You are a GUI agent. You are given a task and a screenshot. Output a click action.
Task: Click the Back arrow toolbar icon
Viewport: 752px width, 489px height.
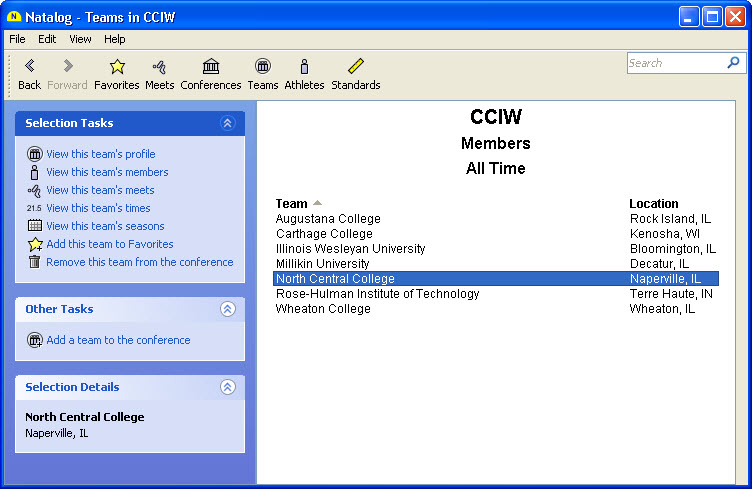pyautogui.click(x=29, y=67)
